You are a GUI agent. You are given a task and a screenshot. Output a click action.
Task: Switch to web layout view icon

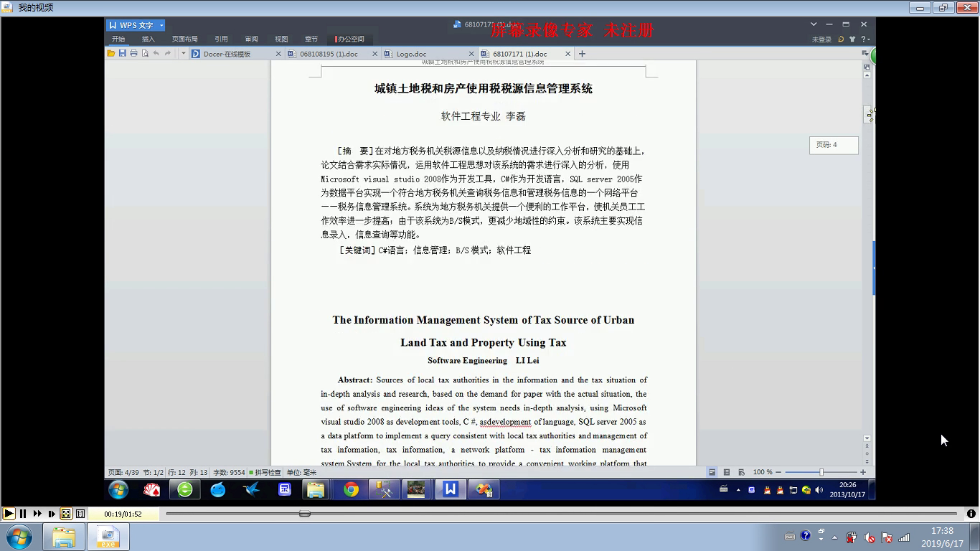pos(741,472)
